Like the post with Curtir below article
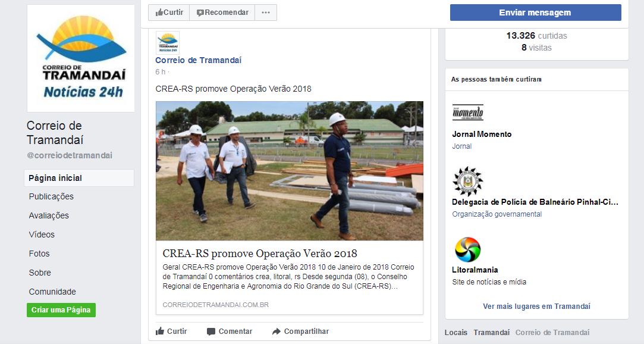 click(x=171, y=332)
